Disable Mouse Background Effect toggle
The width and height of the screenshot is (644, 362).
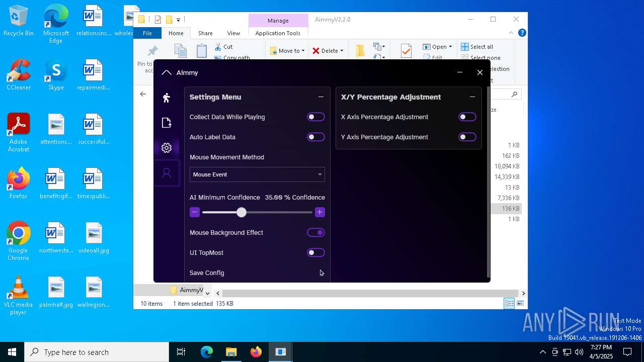pos(316,232)
